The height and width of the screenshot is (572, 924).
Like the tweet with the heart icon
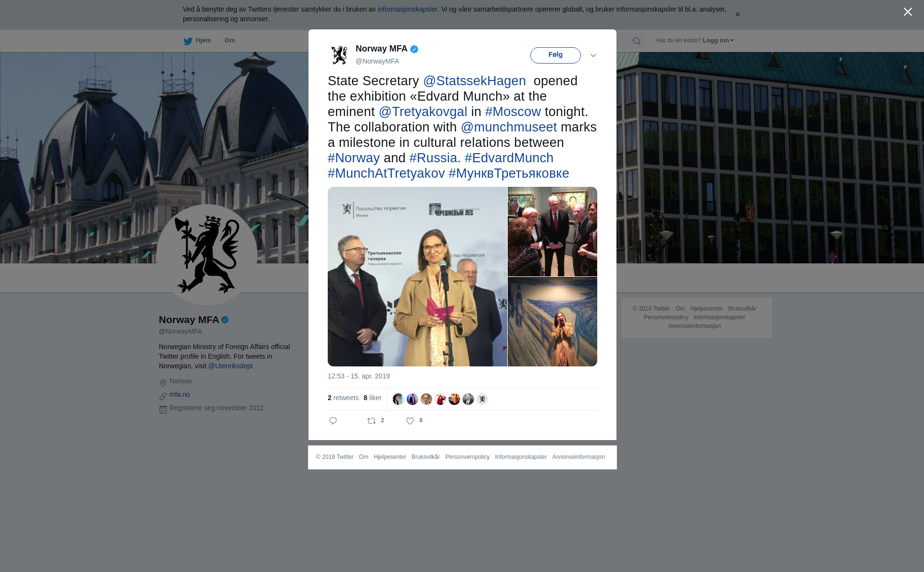pos(410,421)
